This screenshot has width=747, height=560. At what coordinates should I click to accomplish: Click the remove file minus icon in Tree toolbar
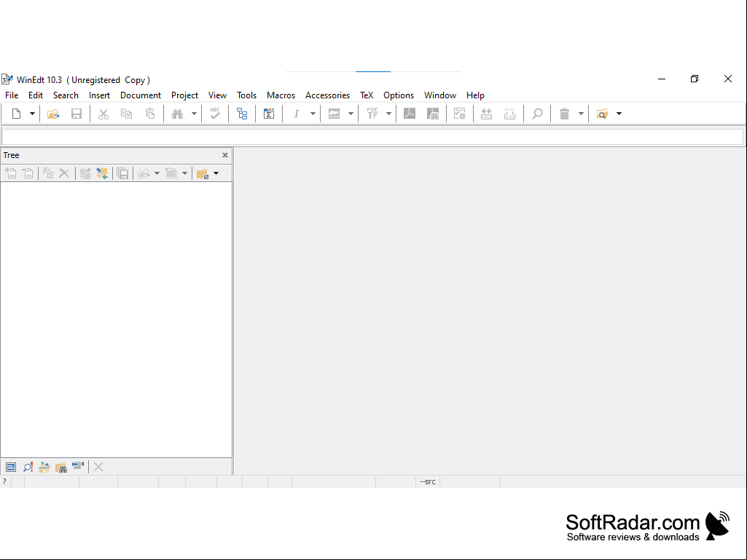coord(28,173)
